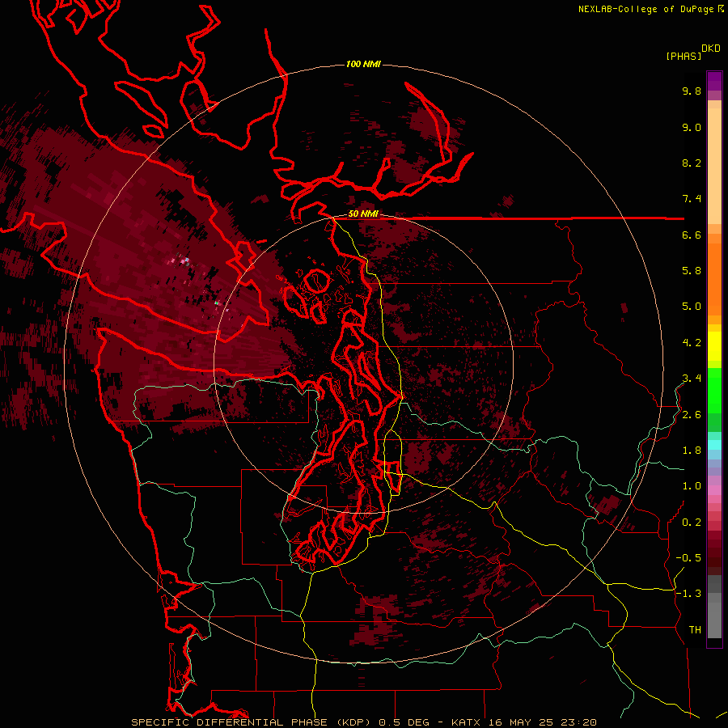This screenshot has height=728, width=728.
Task: Select the 6.6 value on the legend
Action: click(x=692, y=235)
